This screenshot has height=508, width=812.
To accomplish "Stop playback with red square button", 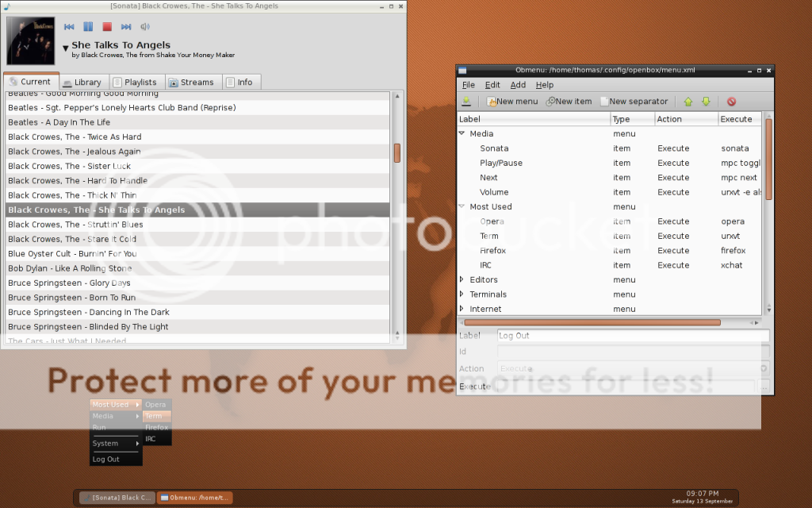I will [x=107, y=26].
